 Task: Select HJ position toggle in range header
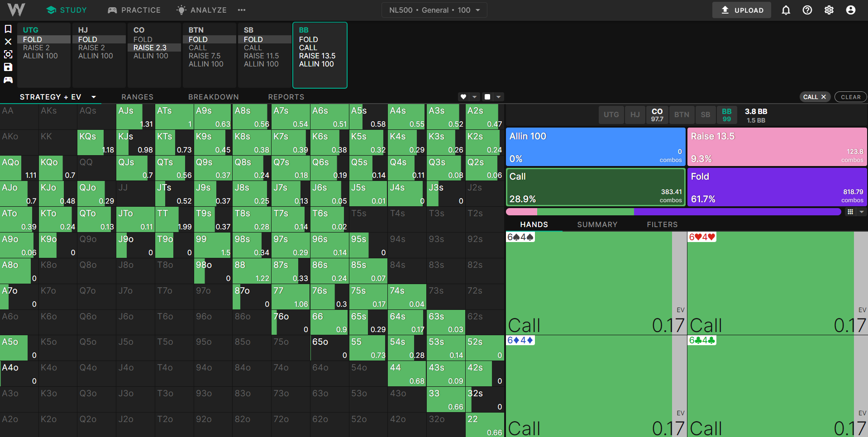pos(635,115)
